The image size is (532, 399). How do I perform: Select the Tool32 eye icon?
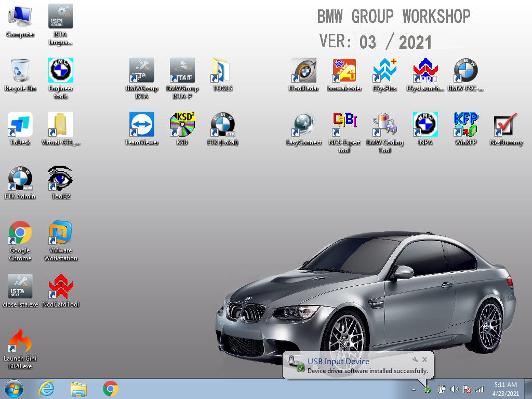61,179
